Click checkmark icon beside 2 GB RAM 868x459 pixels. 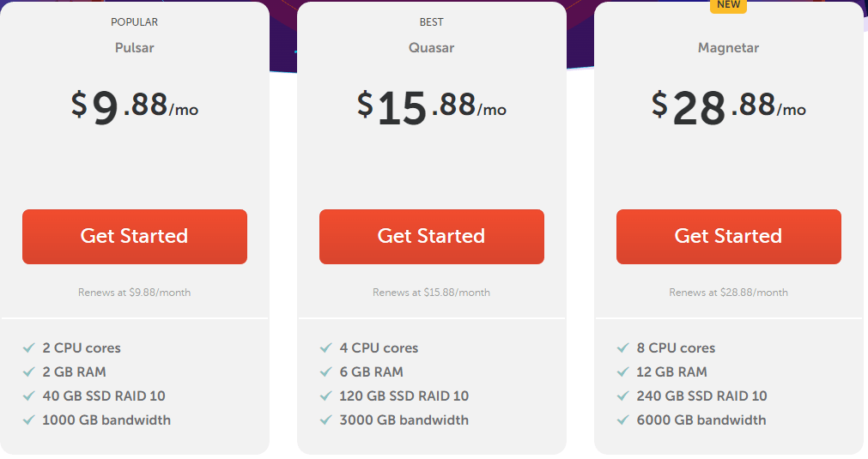point(29,371)
